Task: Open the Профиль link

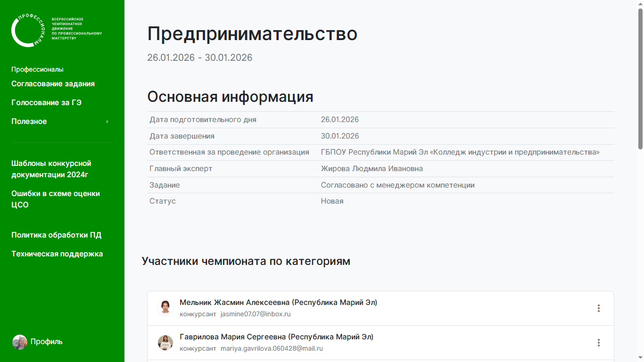Action: click(46, 342)
